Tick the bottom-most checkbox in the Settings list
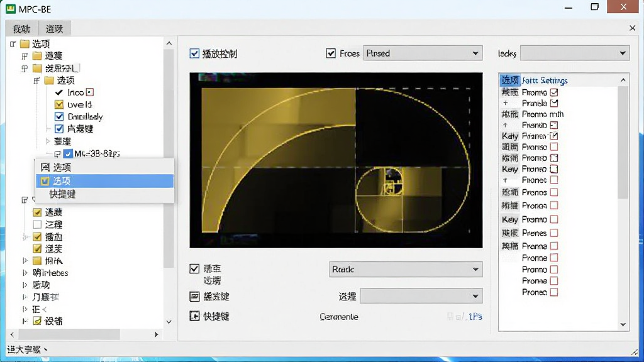 pyautogui.click(x=554, y=292)
